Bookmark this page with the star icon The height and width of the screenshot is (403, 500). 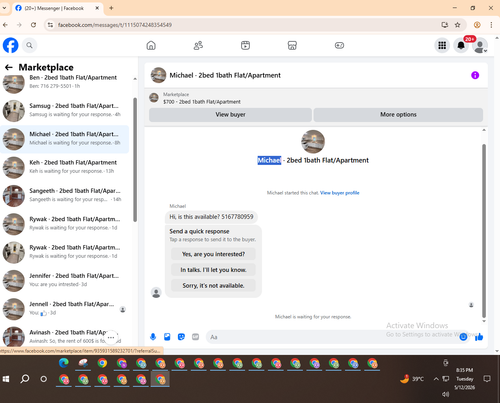458,25
